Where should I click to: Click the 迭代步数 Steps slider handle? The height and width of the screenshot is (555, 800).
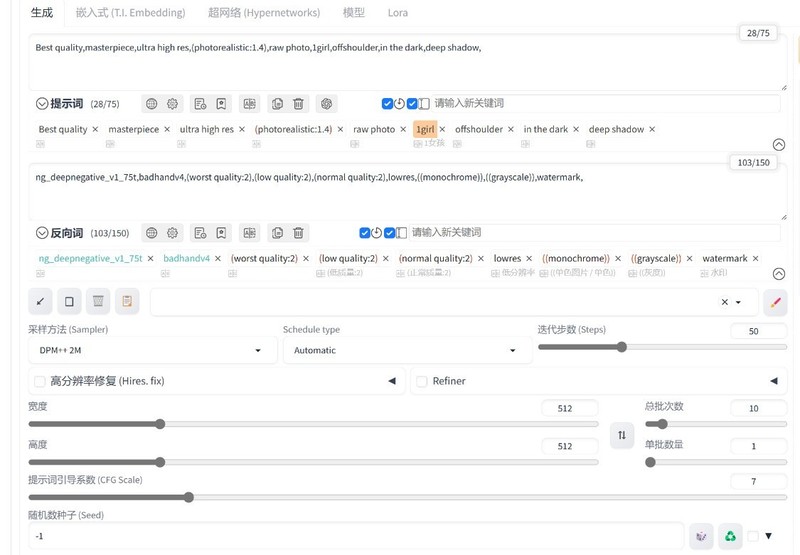[621, 347]
